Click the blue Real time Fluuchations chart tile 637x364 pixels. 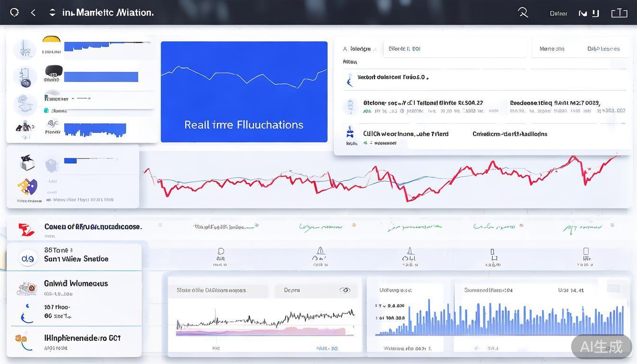244,92
